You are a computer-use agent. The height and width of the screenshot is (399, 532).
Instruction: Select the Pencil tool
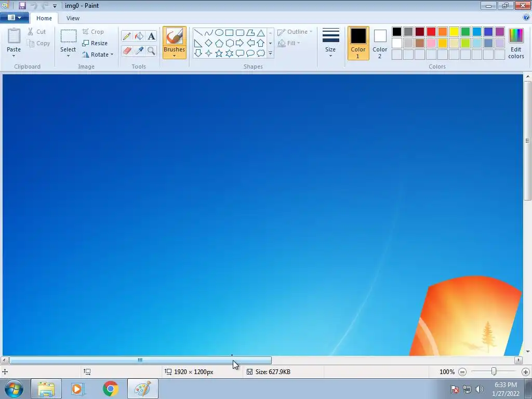click(x=127, y=36)
